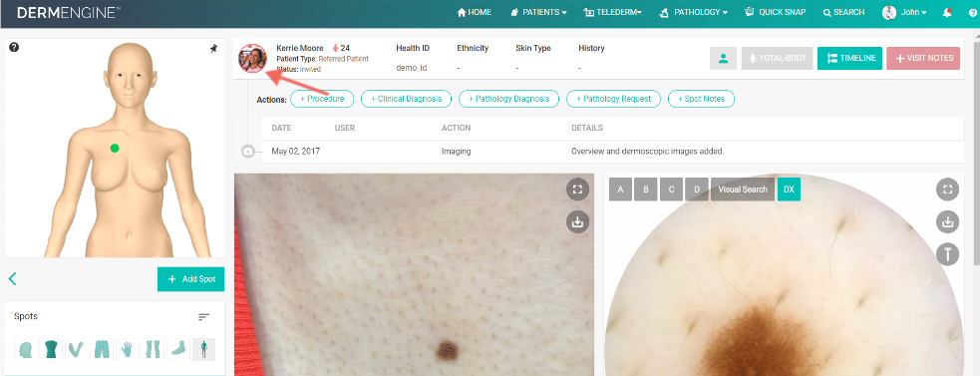Select the DX tab
Image resolution: width=980 pixels, height=376 pixels.
tap(789, 189)
